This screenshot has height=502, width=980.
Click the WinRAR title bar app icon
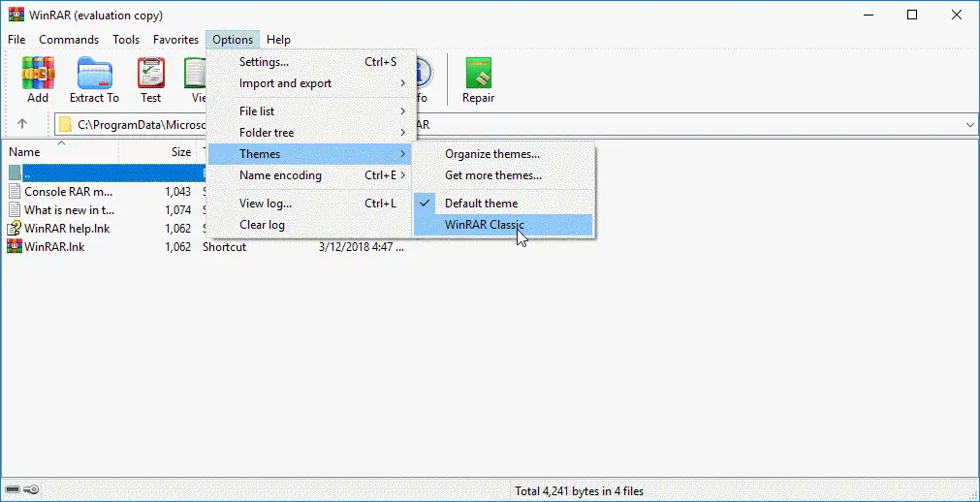[16, 15]
